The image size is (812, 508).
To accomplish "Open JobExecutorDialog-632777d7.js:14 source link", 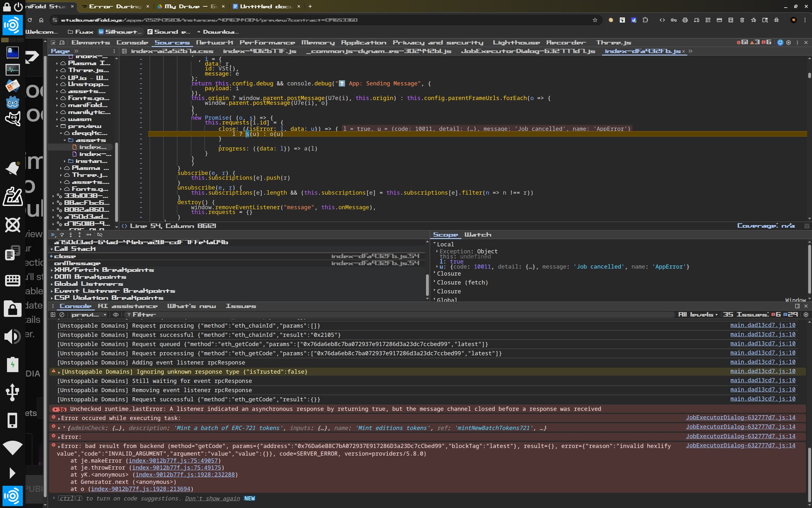I will (740, 417).
